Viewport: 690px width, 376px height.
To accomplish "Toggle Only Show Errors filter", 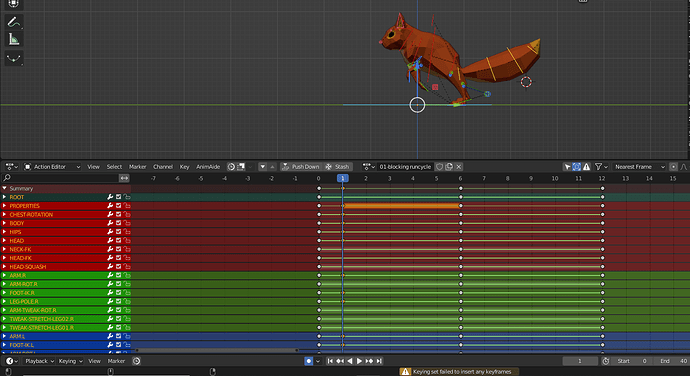I will pyautogui.click(x=586, y=167).
